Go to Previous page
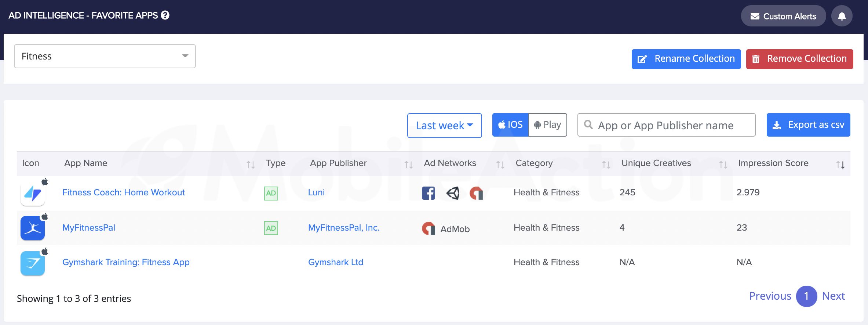The width and height of the screenshot is (868, 325). click(770, 296)
